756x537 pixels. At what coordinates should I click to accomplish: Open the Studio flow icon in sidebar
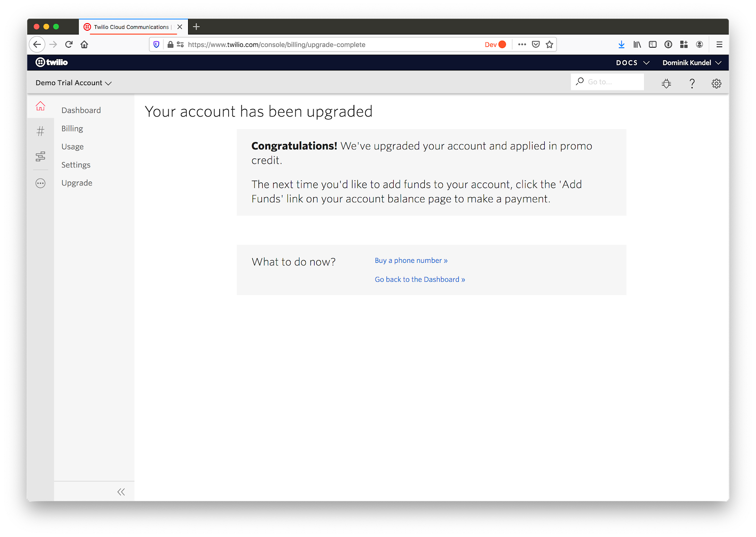tap(41, 156)
